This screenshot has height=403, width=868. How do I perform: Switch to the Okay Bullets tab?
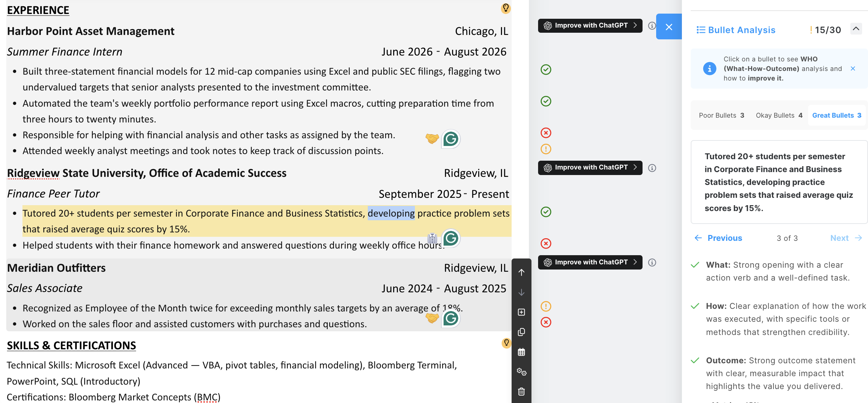[x=779, y=115]
